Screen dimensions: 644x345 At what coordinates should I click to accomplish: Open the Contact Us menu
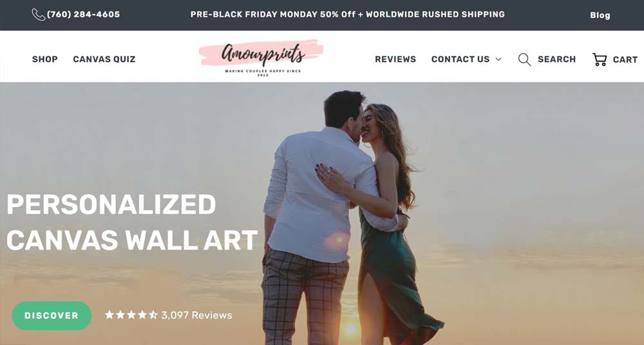coord(460,59)
